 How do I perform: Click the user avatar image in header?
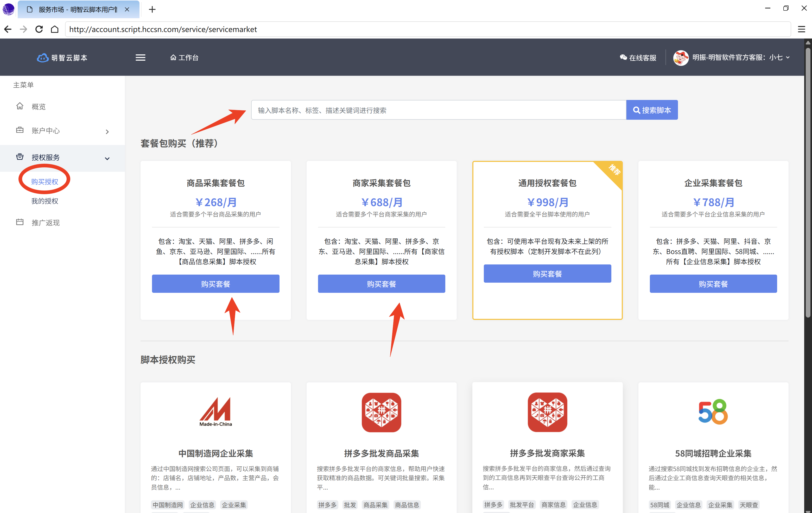click(681, 58)
